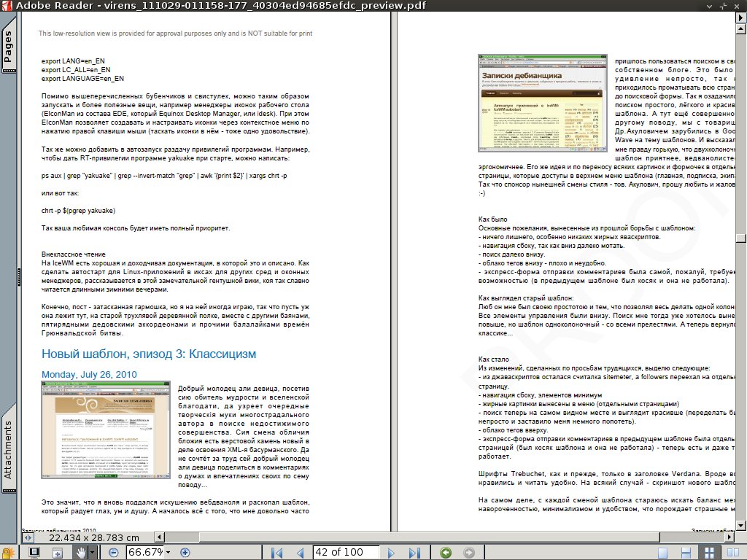Viewport: 747px width, 560px height.
Task: Click the horizontal scrollbar track
Action: [444, 537]
